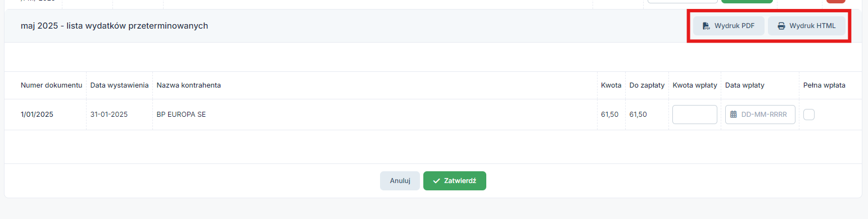The width and height of the screenshot is (868, 219).
Task: Click the Do zapłaty column header
Action: point(647,85)
